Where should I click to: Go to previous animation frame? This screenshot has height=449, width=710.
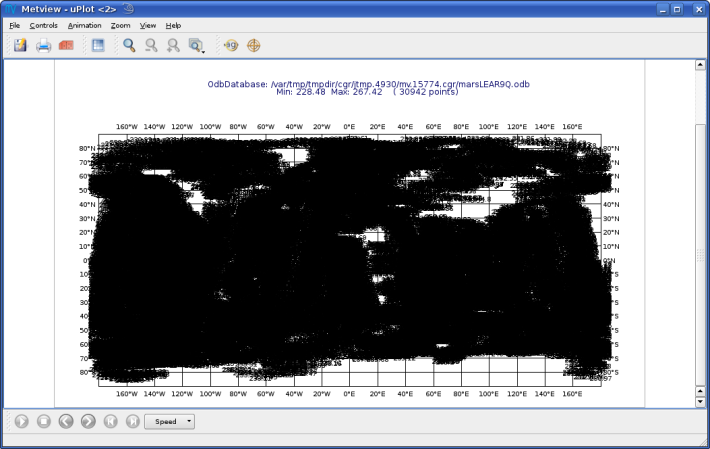coord(66,421)
